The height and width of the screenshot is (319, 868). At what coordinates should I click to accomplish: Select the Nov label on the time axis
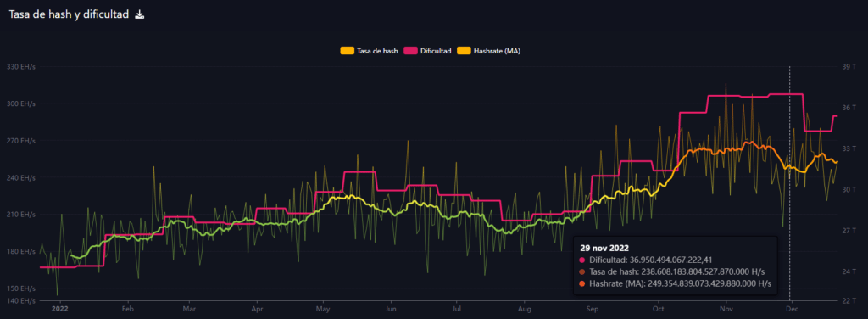coord(726,309)
